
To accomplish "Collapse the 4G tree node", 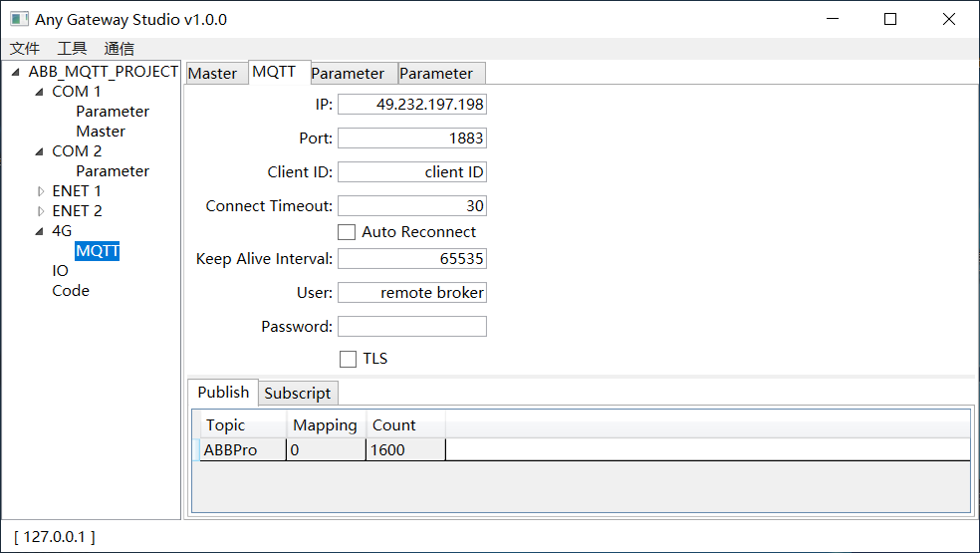I will click(x=40, y=231).
